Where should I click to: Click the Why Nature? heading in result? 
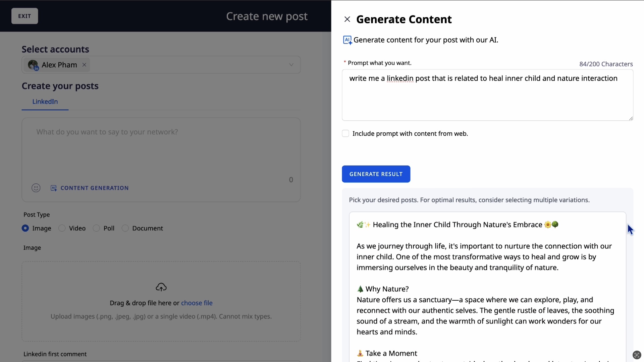click(387, 289)
